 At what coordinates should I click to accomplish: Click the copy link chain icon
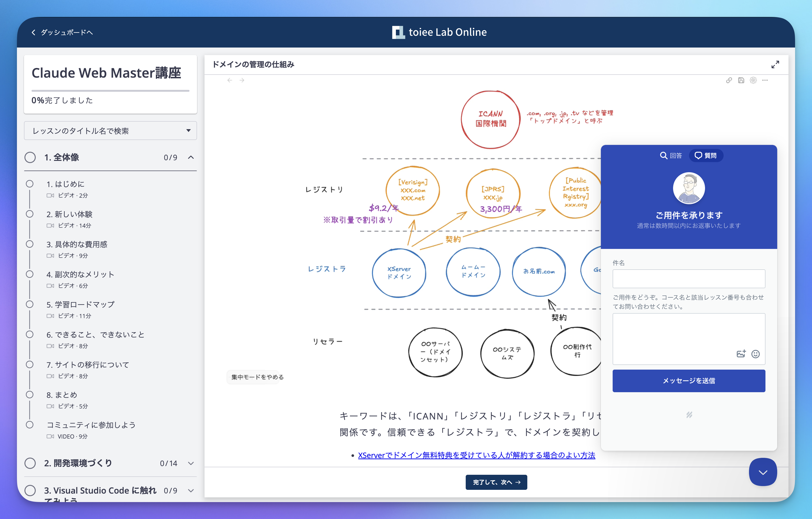(729, 80)
